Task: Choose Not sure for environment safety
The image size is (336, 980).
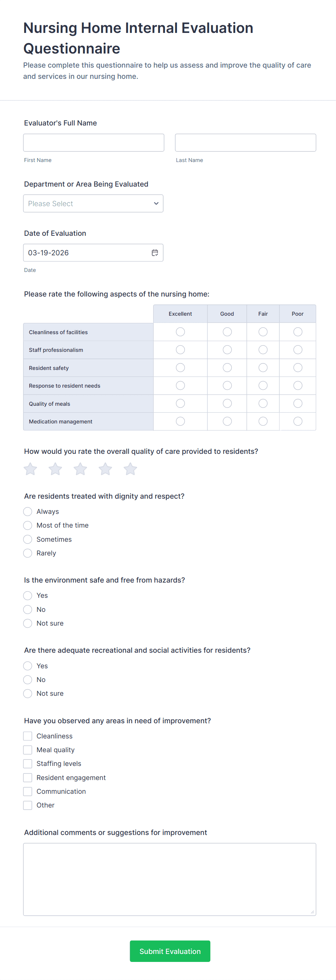Action: (x=28, y=623)
